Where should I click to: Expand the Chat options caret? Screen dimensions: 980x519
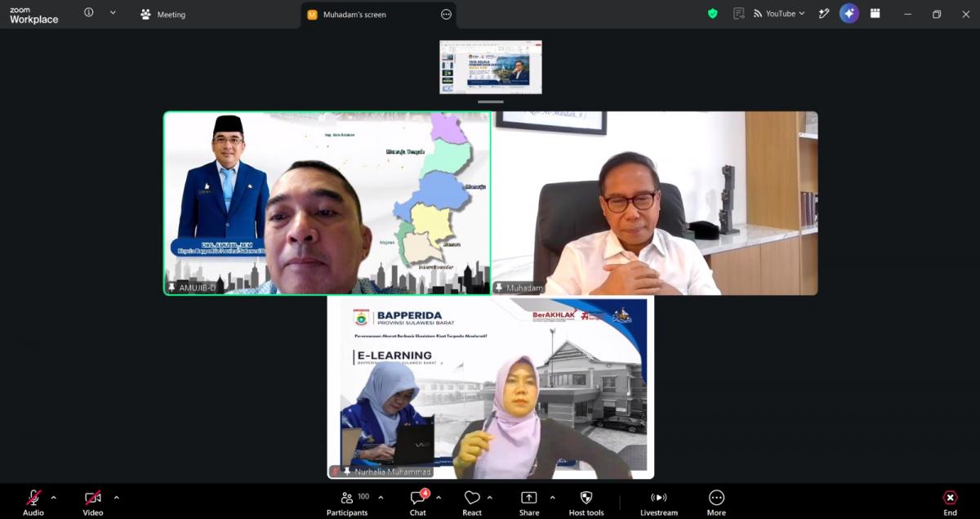439,498
